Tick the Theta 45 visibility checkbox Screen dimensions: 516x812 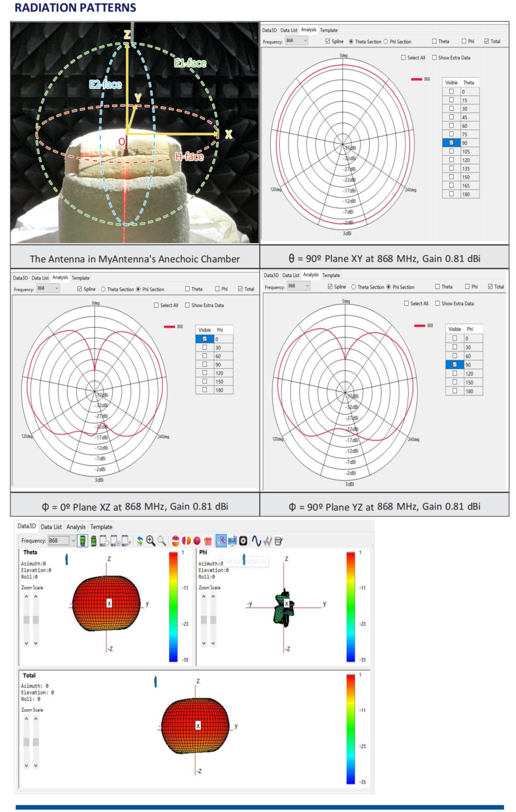click(451, 117)
